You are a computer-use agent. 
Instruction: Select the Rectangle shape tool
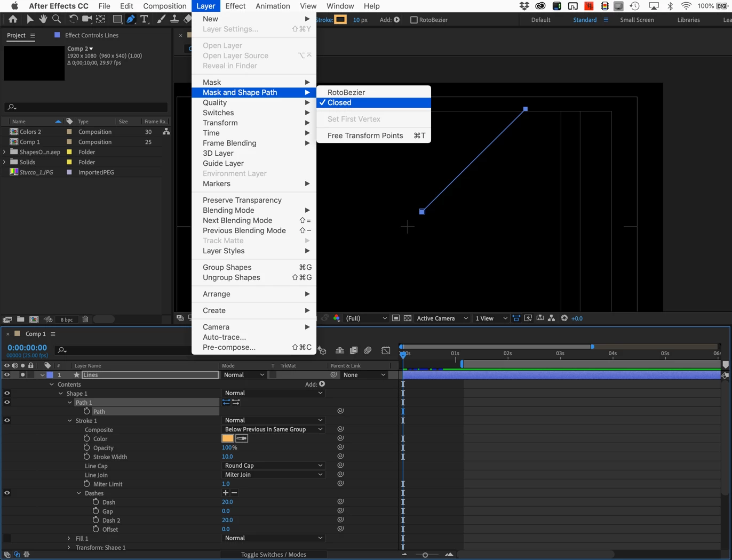click(117, 19)
